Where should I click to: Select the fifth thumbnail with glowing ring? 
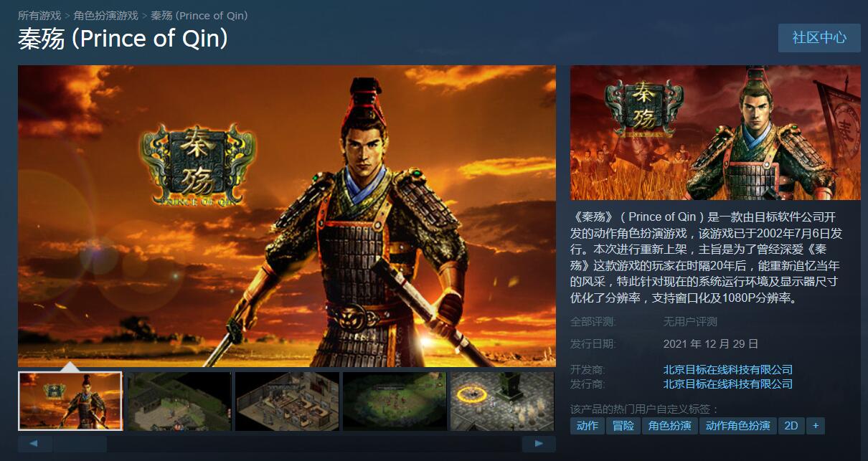click(502, 401)
